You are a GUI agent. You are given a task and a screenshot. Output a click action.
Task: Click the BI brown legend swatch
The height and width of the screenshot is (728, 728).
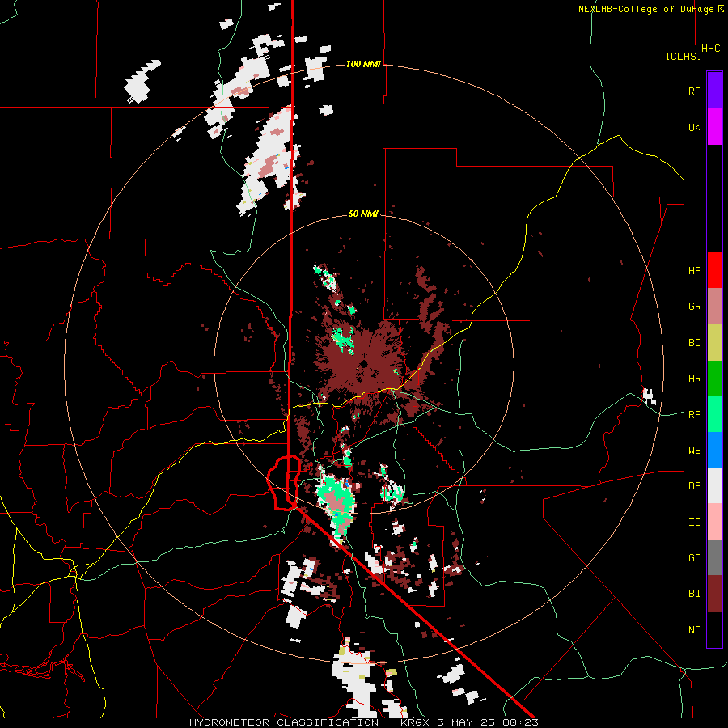[714, 594]
